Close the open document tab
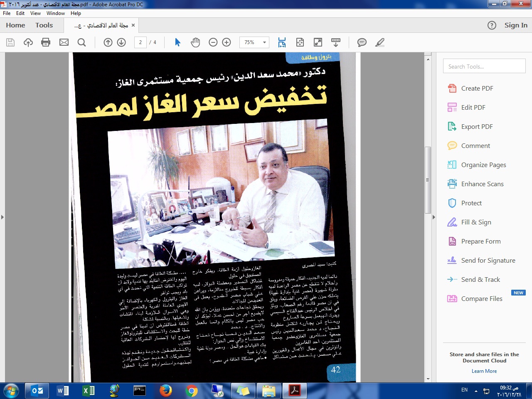532x399 pixels. coord(133,25)
